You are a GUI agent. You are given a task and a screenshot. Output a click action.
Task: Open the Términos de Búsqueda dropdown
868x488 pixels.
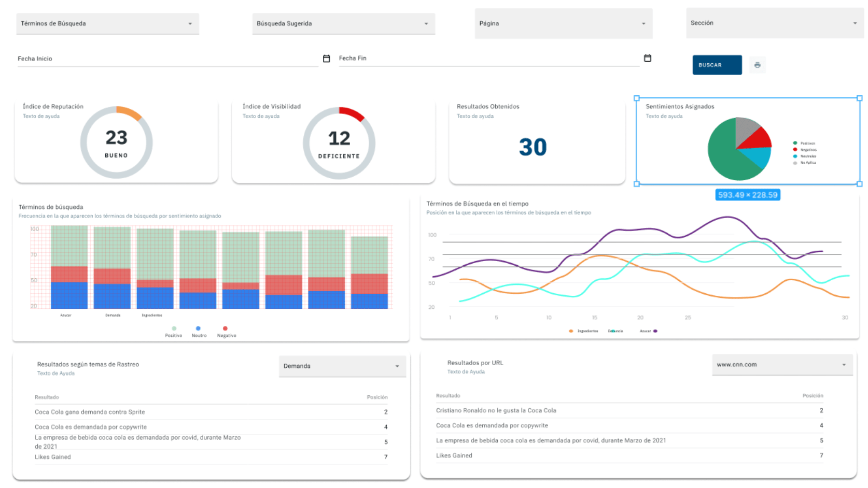click(107, 23)
